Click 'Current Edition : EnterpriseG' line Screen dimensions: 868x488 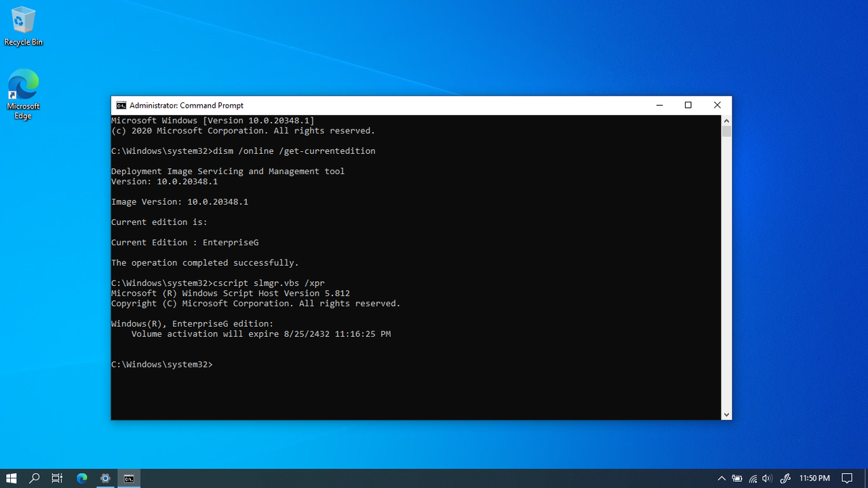click(x=185, y=243)
